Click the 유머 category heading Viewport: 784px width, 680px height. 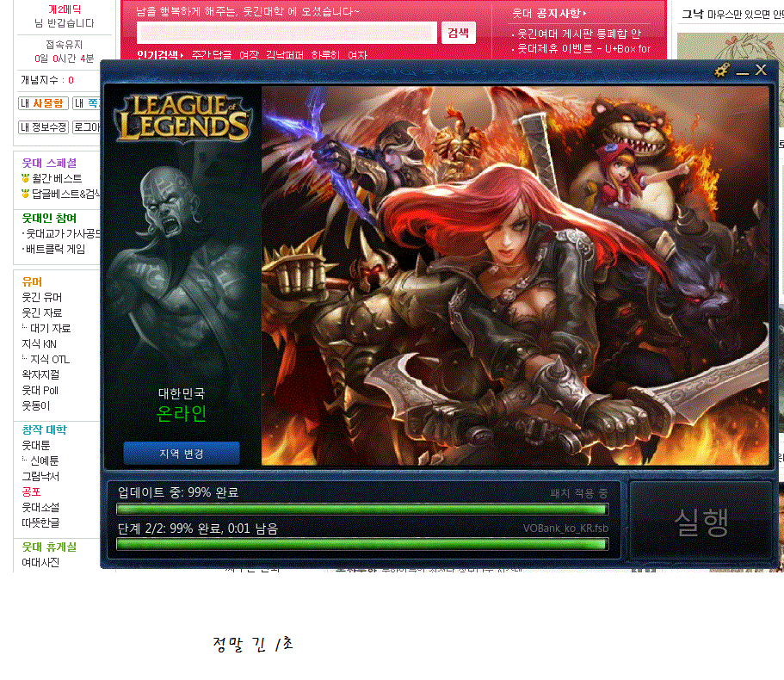(32, 281)
